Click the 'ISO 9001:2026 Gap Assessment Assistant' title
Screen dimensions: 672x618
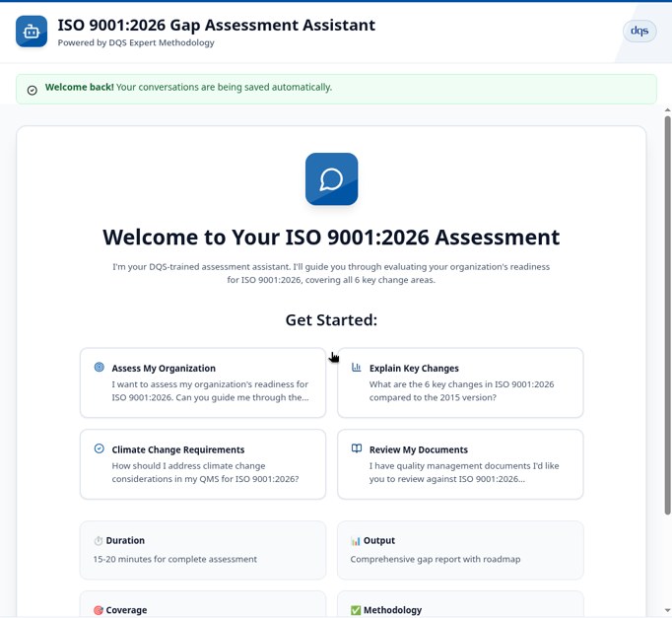coord(217,26)
